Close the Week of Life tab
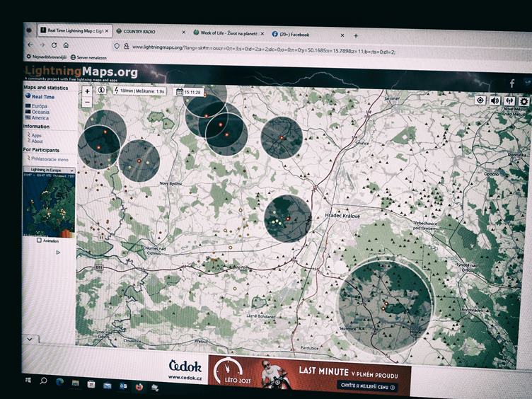 [262, 33]
